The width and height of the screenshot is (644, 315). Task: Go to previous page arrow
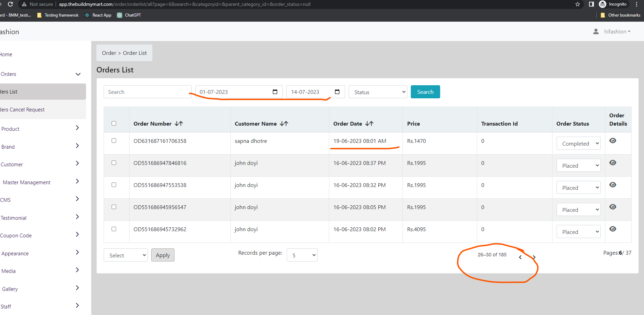[x=520, y=257]
